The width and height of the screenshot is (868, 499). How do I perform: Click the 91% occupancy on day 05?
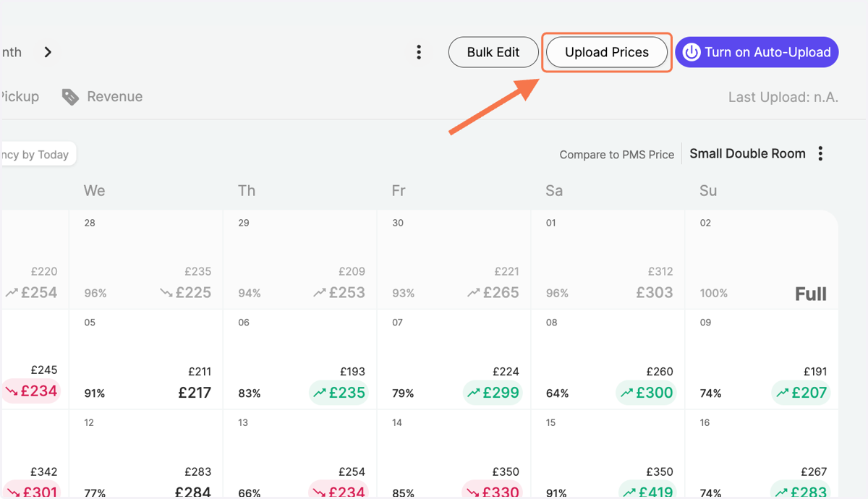[95, 393]
